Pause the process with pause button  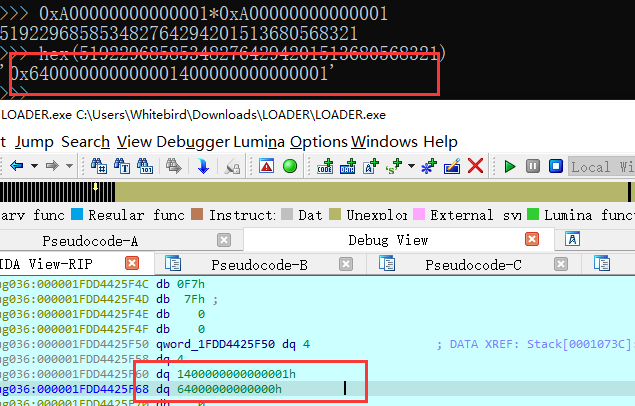click(x=533, y=166)
